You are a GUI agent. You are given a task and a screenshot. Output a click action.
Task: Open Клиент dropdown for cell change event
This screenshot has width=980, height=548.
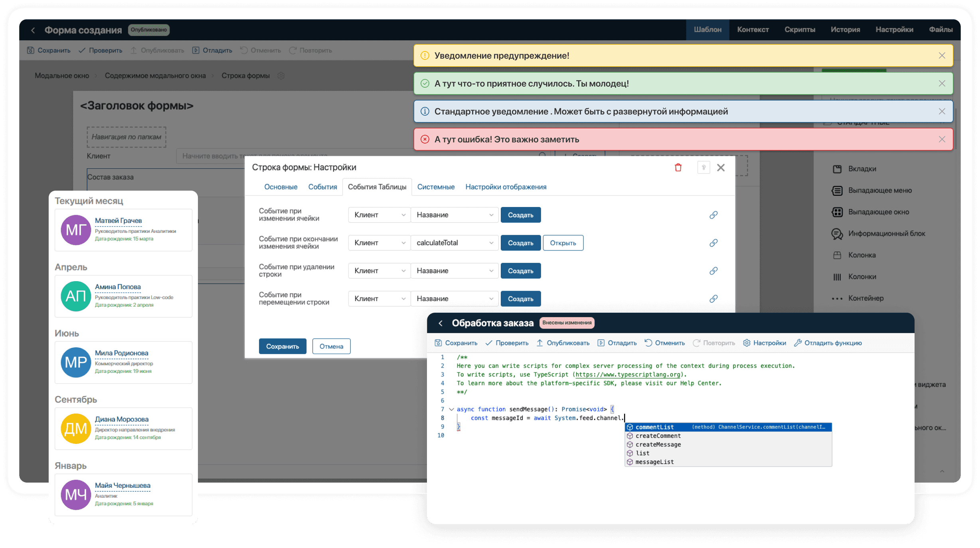[379, 215]
